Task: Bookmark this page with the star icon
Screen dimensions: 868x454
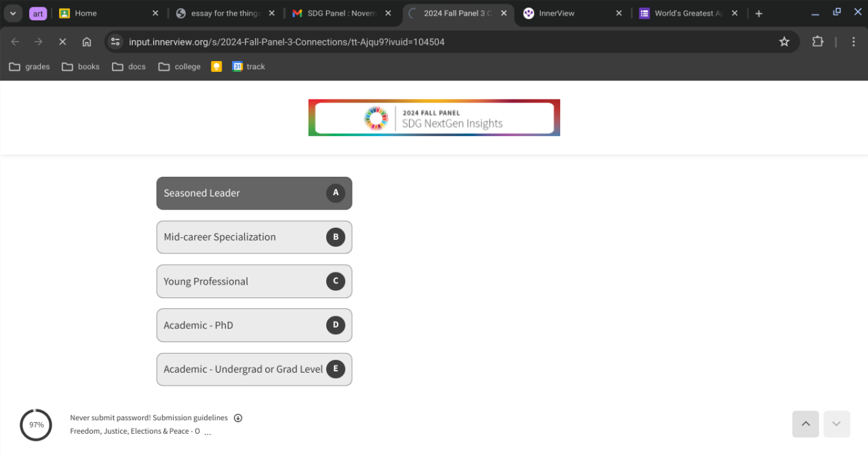Action: [785, 42]
